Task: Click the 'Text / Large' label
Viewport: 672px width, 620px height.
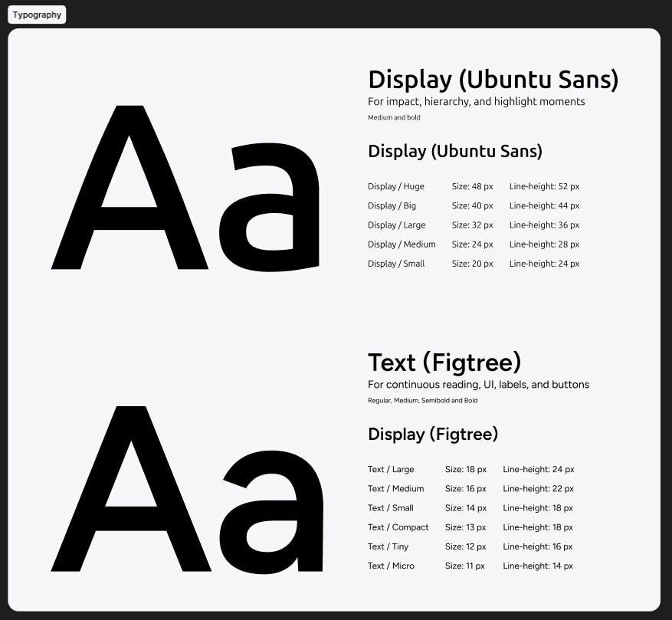Action: pos(391,470)
